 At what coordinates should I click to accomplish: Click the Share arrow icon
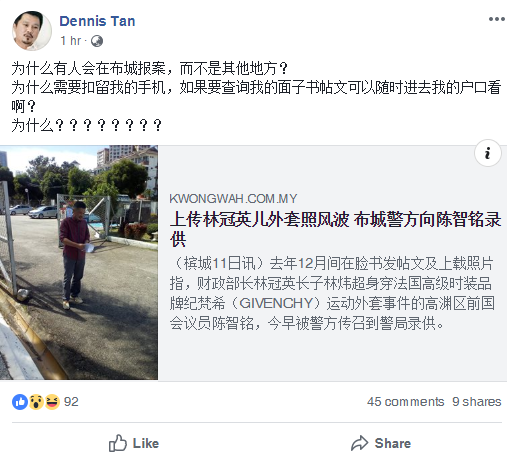point(360,443)
